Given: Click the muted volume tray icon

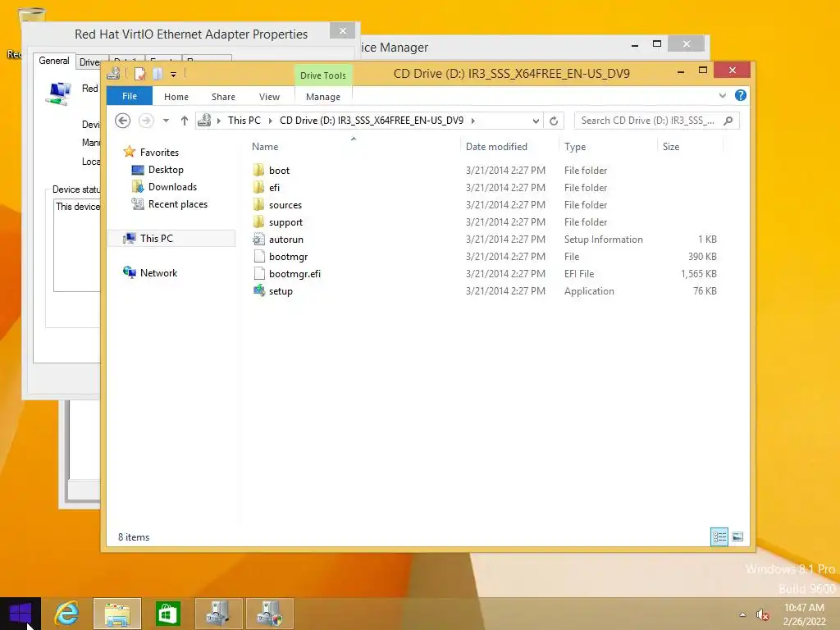Looking at the screenshot, I should (x=762, y=614).
